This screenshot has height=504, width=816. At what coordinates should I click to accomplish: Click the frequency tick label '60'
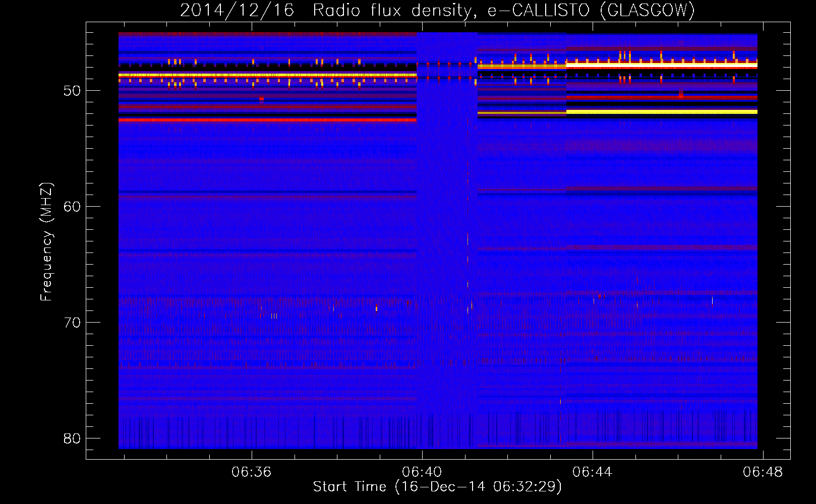tap(72, 207)
